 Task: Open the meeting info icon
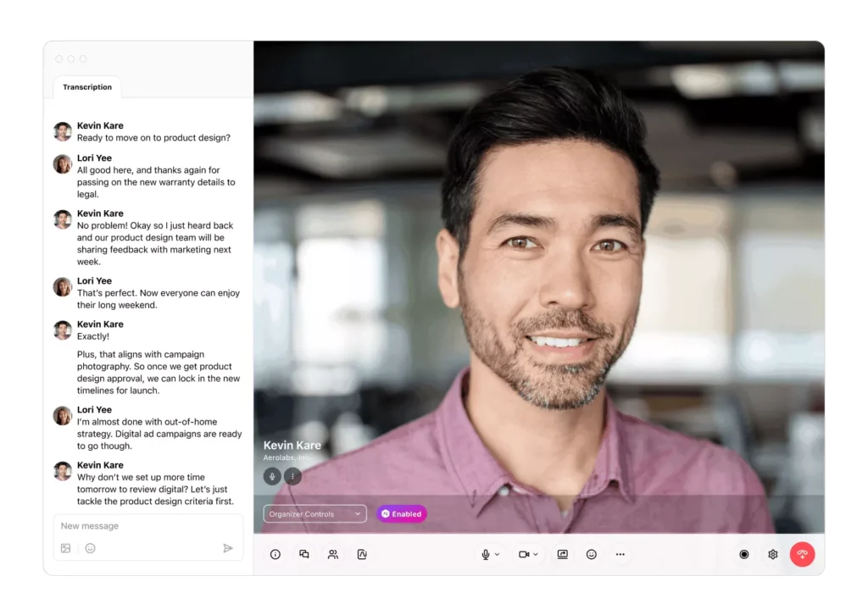275,555
